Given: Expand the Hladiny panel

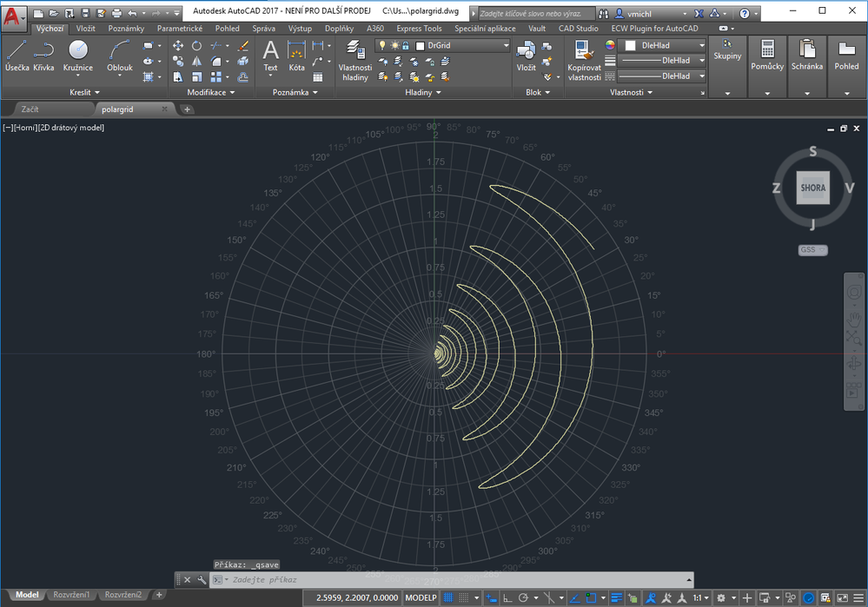Looking at the screenshot, I should pyautogui.click(x=423, y=92).
